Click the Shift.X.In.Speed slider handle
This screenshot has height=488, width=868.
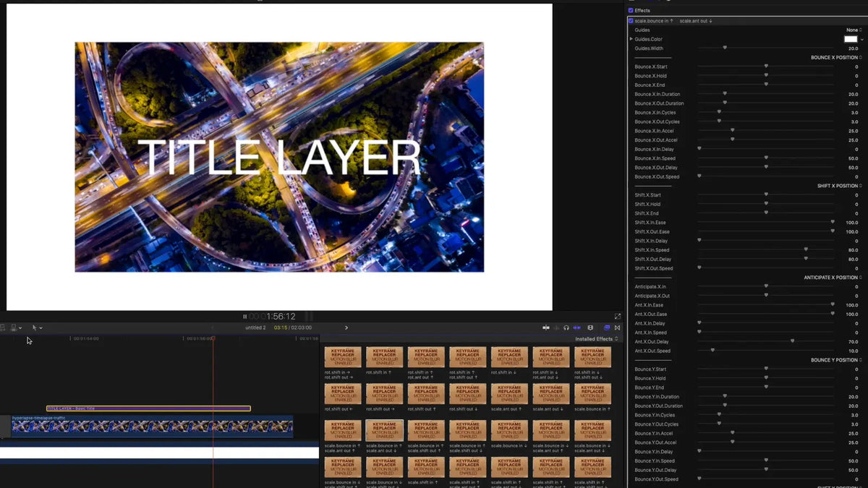pyautogui.click(x=806, y=250)
